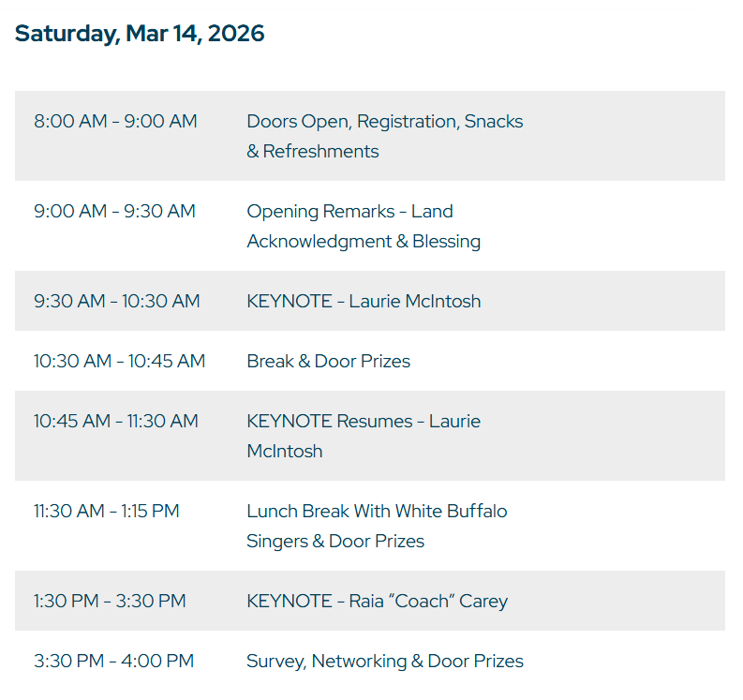
Task: Click Doors Open, Registration, Snacks entry
Action: pos(384,122)
